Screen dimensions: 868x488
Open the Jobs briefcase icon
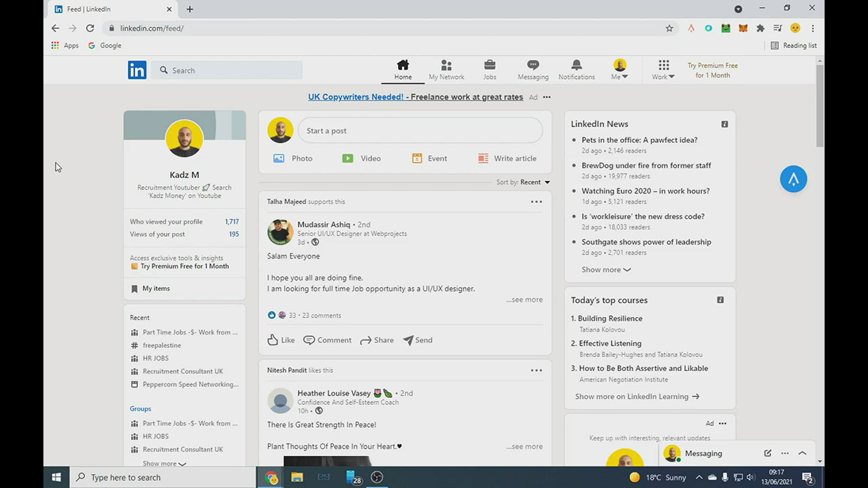tap(490, 66)
